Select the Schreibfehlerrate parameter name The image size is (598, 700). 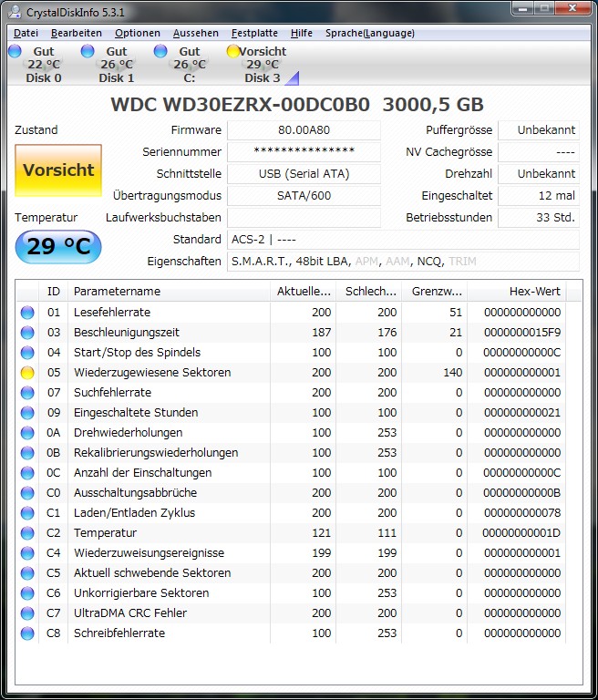(x=119, y=633)
